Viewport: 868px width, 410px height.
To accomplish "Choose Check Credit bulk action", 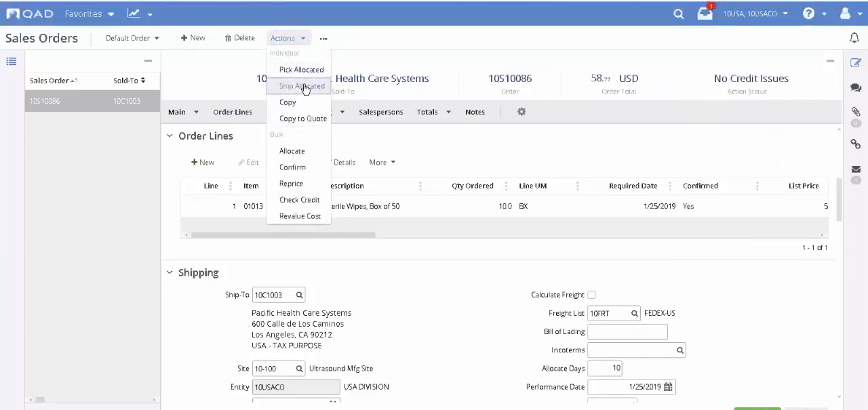I will (x=298, y=200).
